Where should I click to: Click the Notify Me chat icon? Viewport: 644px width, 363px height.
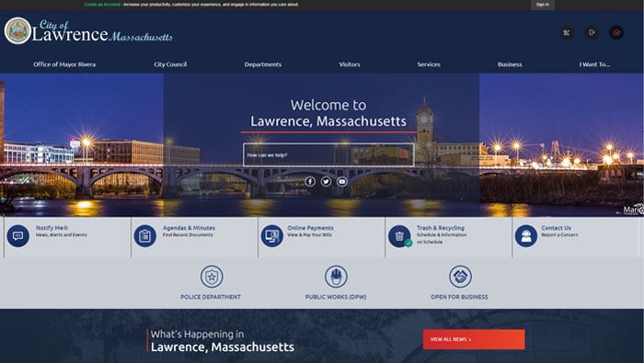click(18, 236)
